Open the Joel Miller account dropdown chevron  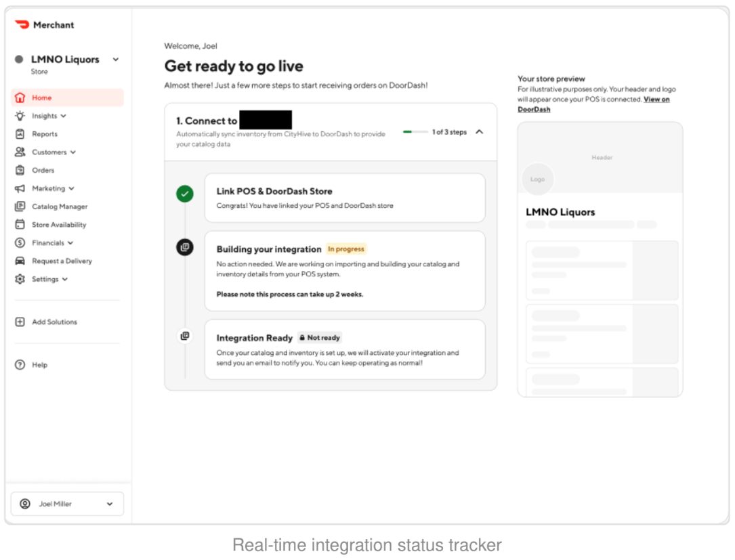(x=110, y=504)
